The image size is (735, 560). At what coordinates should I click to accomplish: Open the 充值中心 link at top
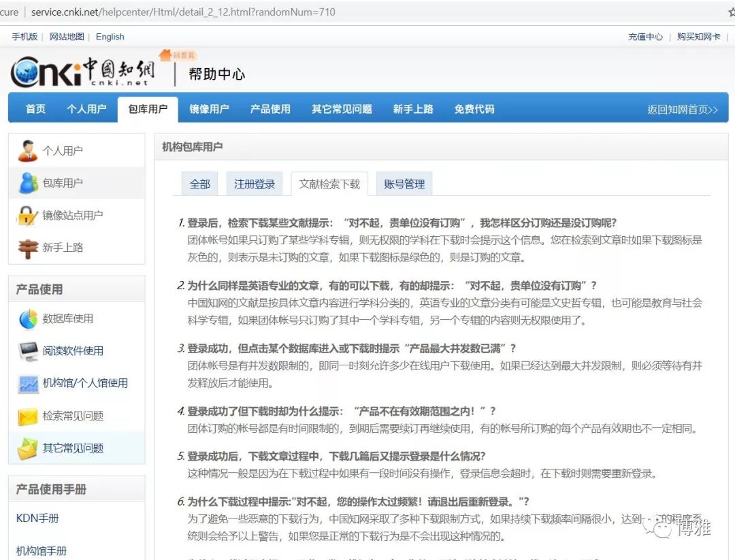click(644, 37)
